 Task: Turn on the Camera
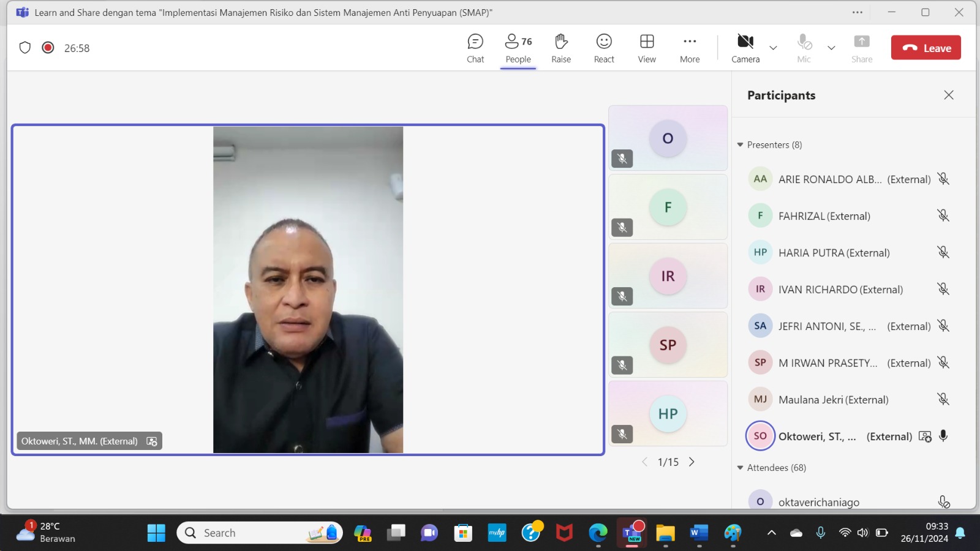745,48
